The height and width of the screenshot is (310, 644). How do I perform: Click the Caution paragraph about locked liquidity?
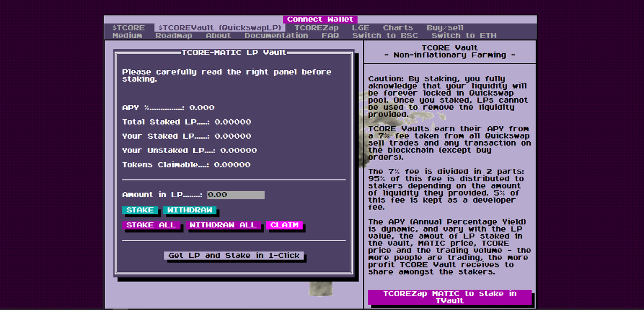coord(449,97)
